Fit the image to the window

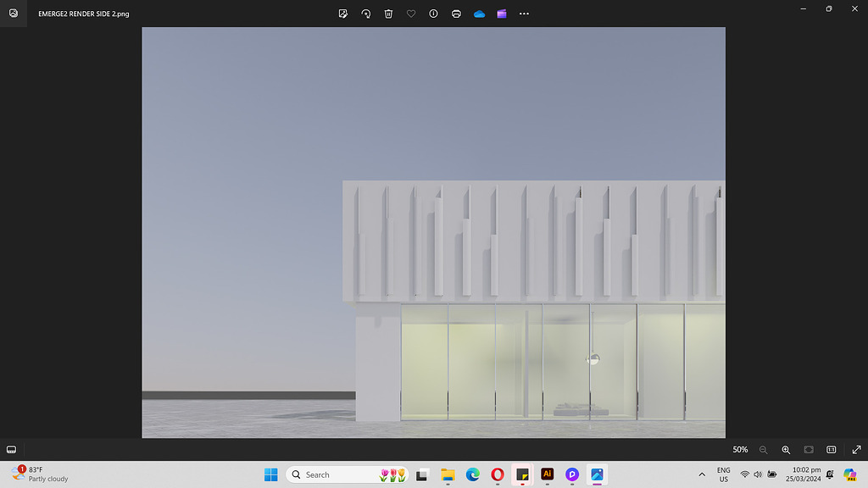pos(807,450)
